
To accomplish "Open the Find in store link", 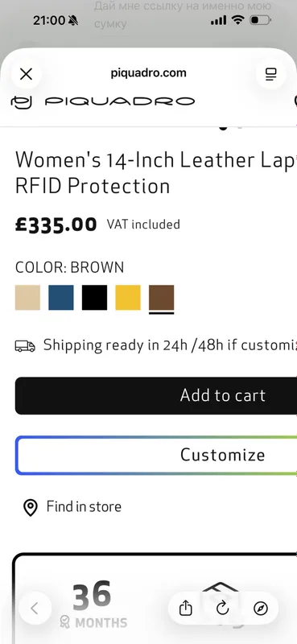I will (x=84, y=506).
